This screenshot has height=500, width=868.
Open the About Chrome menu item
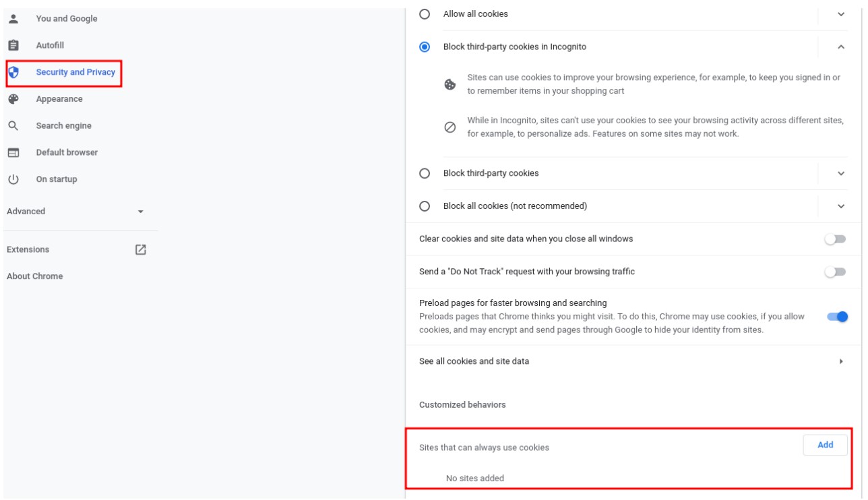click(35, 276)
